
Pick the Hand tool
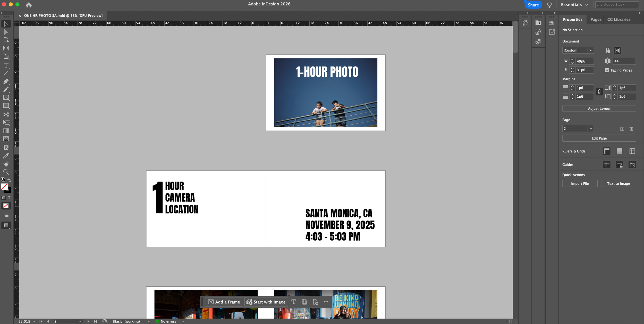pyautogui.click(x=6, y=164)
